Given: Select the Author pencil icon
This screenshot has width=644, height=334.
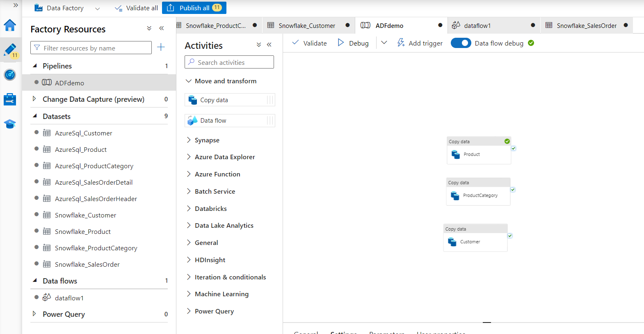Looking at the screenshot, I should pyautogui.click(x=10, y=50).
